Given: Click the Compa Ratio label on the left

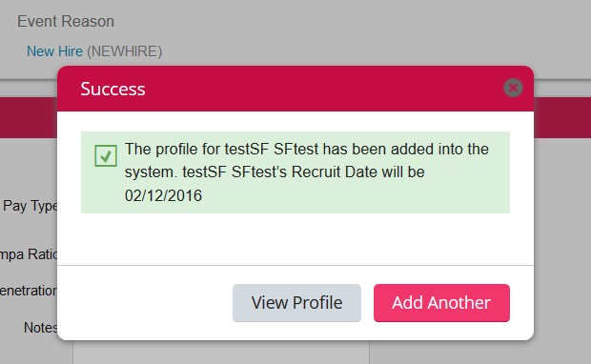Looking at the screenshot, I should pyautogui.click(x=29, y=254).
